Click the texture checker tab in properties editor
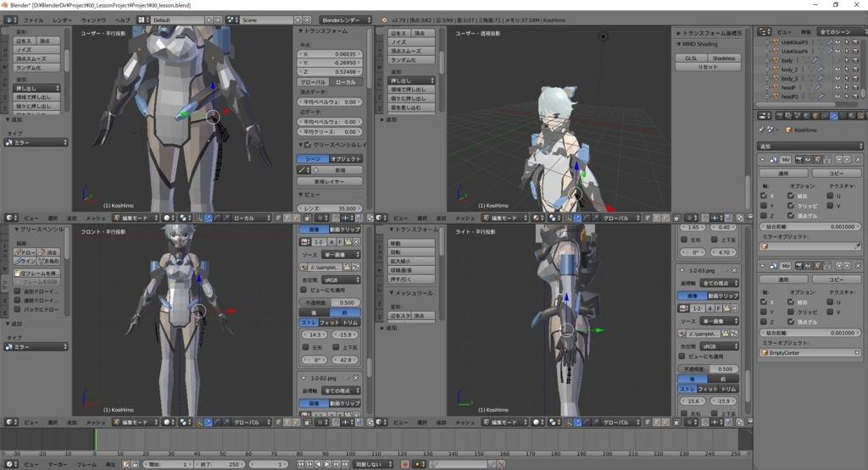Image resolution: width=868 pixels, height=470 pixels. (860, 116)
